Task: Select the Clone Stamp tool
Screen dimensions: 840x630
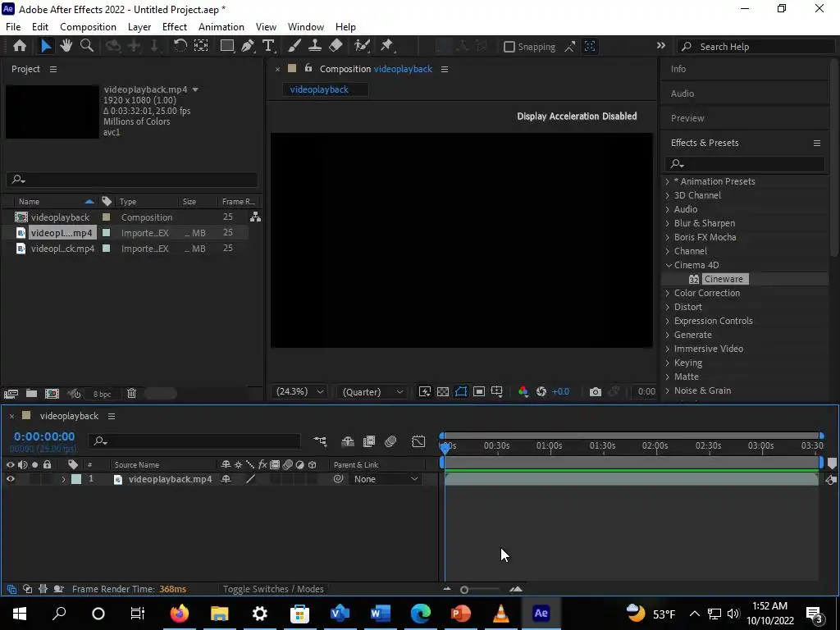Action: click(314, 46)
